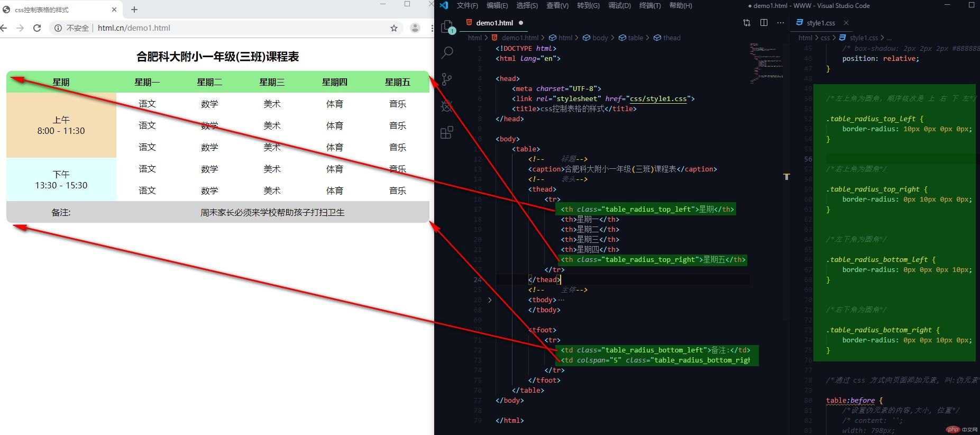Open 文件(F) menu
980x435 pixels.
(x=467, y=5)
